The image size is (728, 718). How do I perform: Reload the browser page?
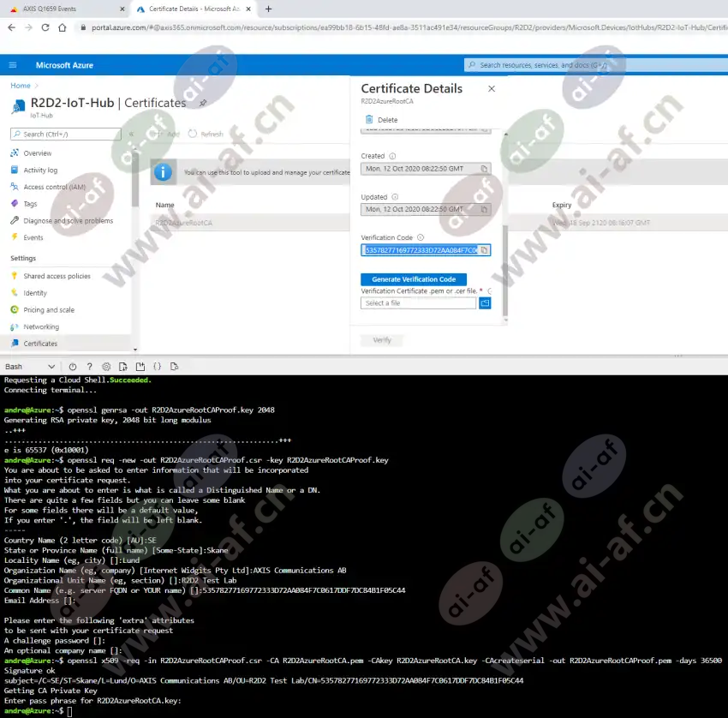(45, 27)
